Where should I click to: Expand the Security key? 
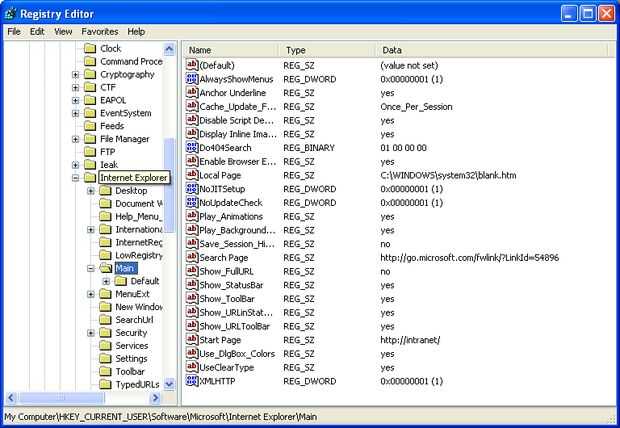click(x=91, y=333)
